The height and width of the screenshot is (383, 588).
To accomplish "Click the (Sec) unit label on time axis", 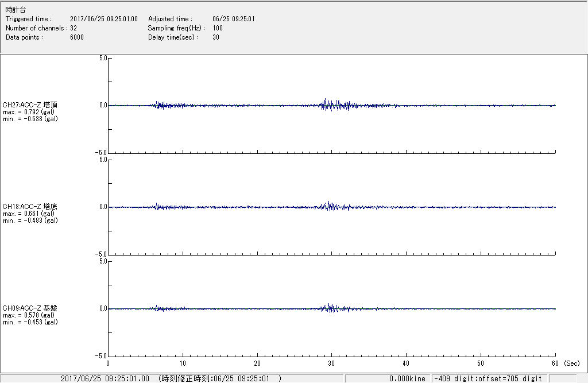I will pyautogui.click(x=571, y=363).
